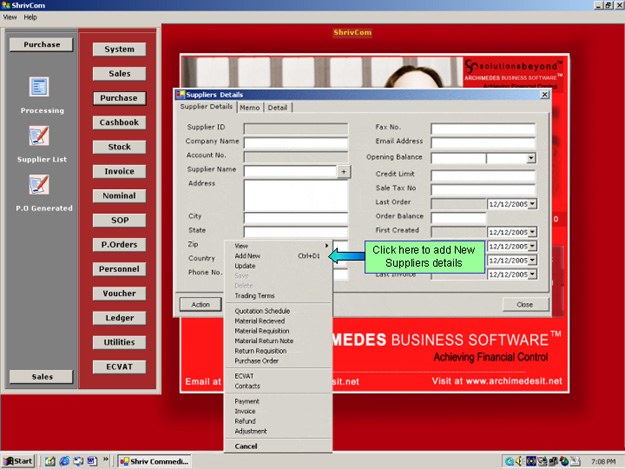Viewport: 625px width, 469px height.
Task: Select Add New from context menu
Action: pyautogui.click(x=247, y=256)
